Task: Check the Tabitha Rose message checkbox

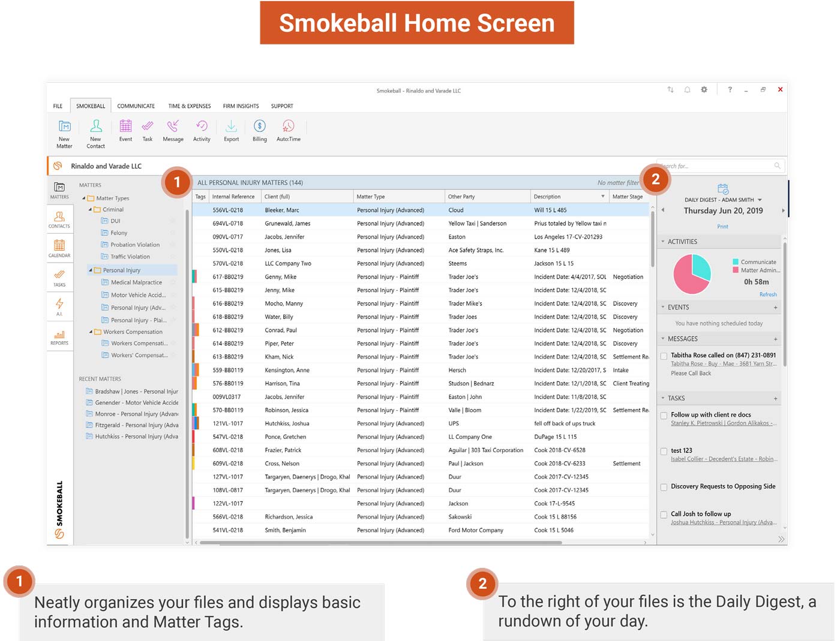Action: [664, 356]
